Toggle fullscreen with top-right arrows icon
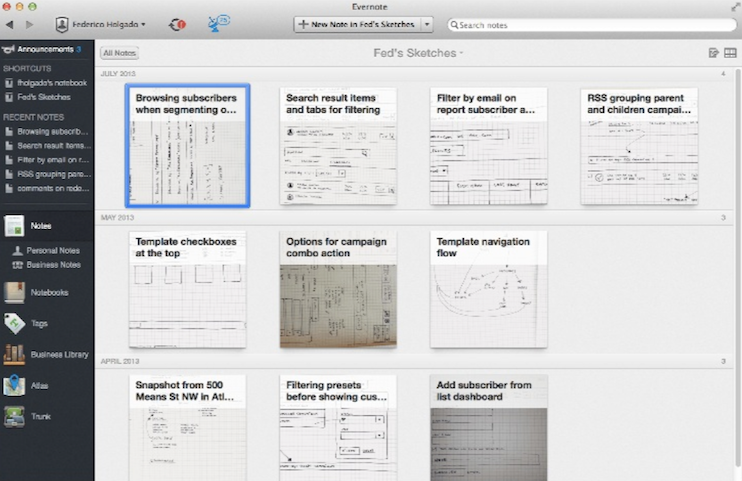The width and height of the screenshot is (742, 481). [735, 7]
